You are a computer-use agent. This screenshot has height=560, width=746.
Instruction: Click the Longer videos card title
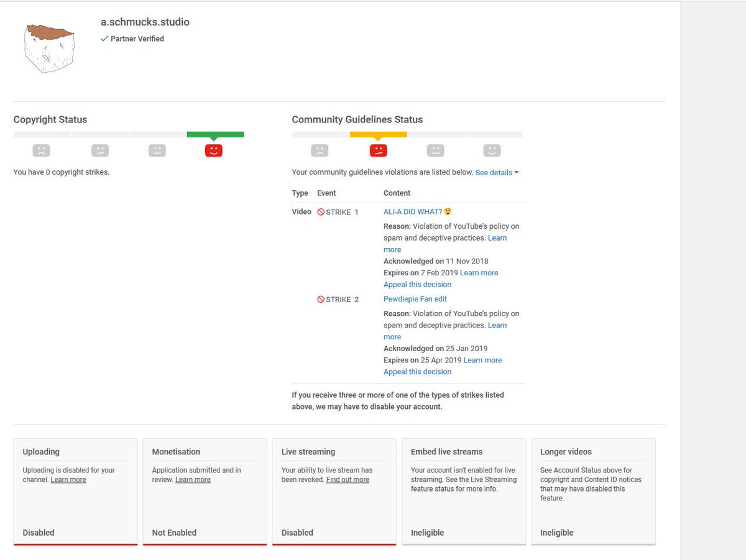point(566,452)
